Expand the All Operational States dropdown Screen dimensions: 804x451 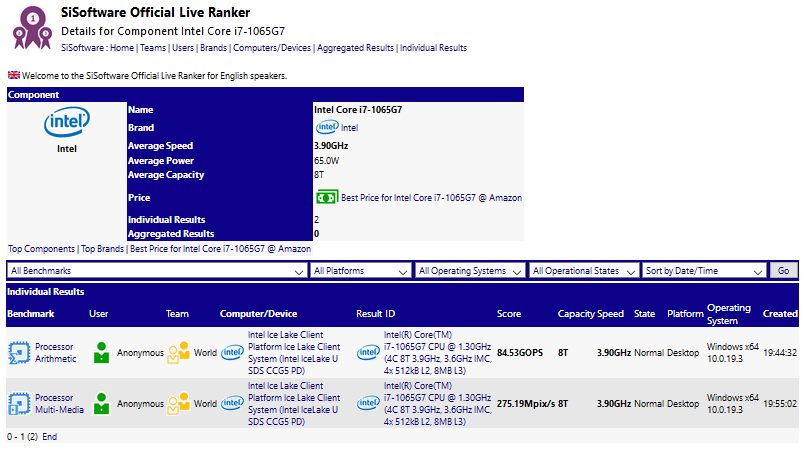pos(585,271)
